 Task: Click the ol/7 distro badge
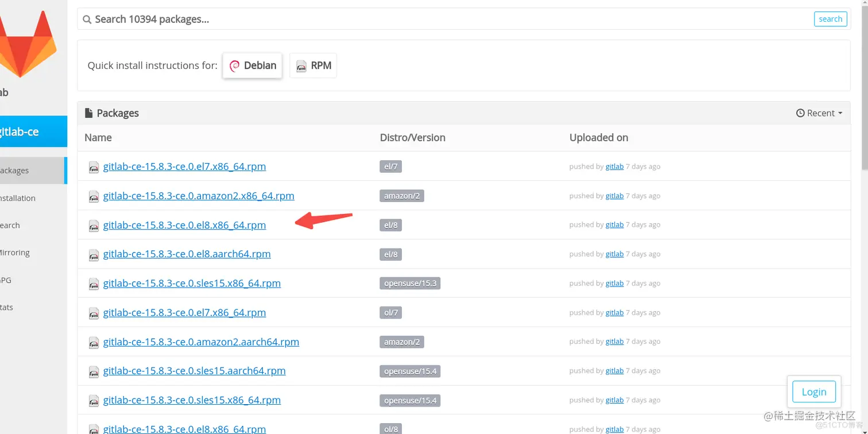(390, 312)
